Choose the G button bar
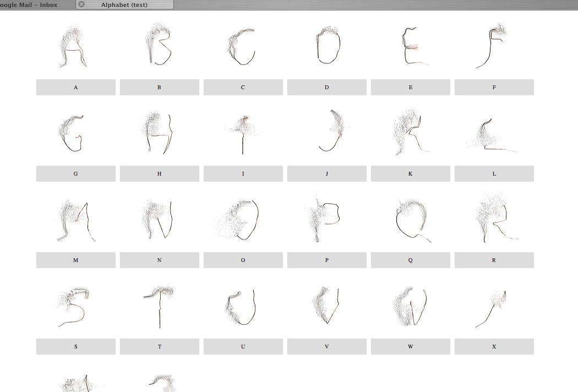 click(x=76, y=173)
